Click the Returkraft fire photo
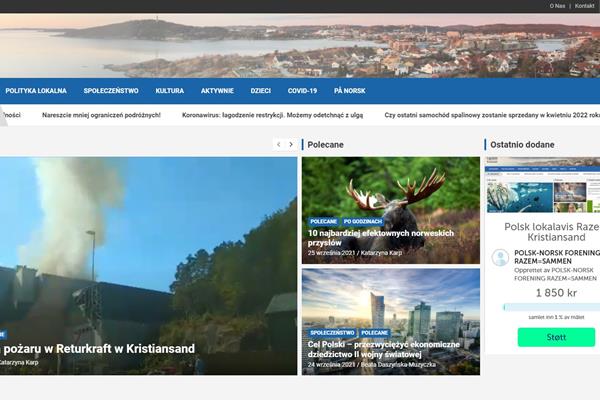 [148, 250]
